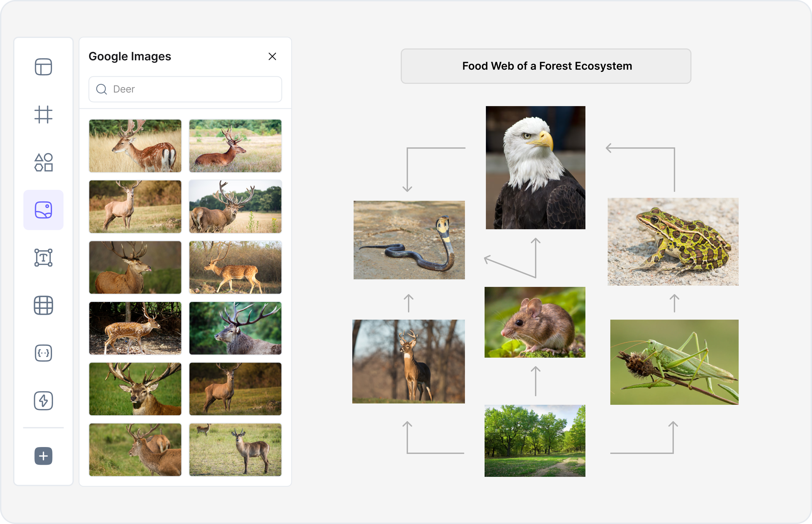Open the shapes panel icon

tap(43, 162)
